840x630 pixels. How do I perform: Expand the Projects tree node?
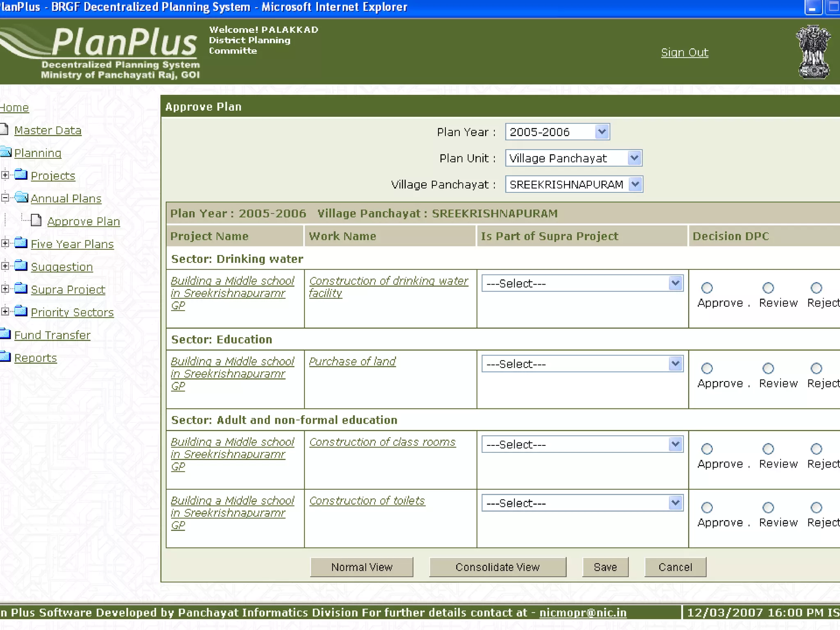(x=5, y=175)
